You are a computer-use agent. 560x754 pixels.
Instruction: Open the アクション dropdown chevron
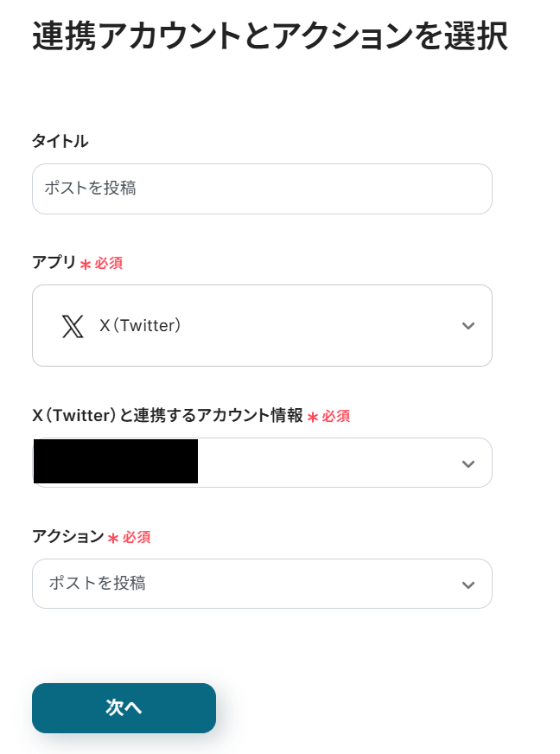(x=468, y=585)
